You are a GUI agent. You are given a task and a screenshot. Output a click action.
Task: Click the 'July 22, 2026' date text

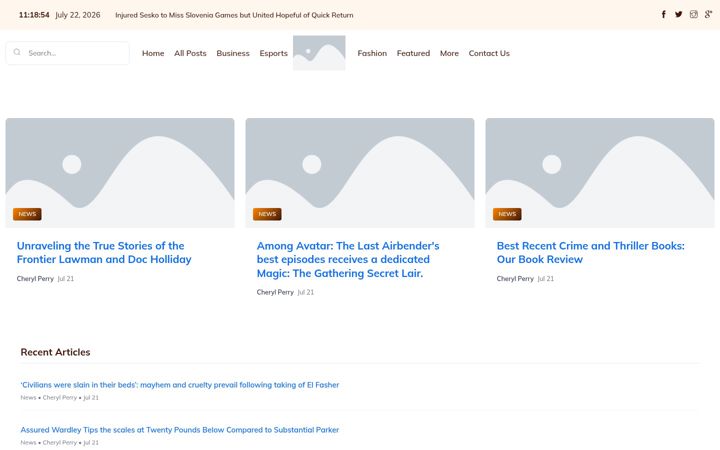point(78,15)
